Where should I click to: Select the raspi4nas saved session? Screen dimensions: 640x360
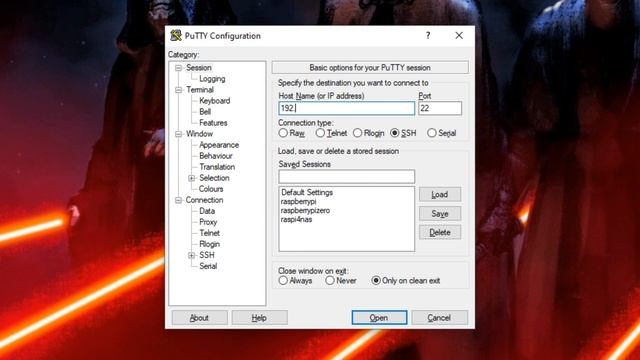click(296, 220)
